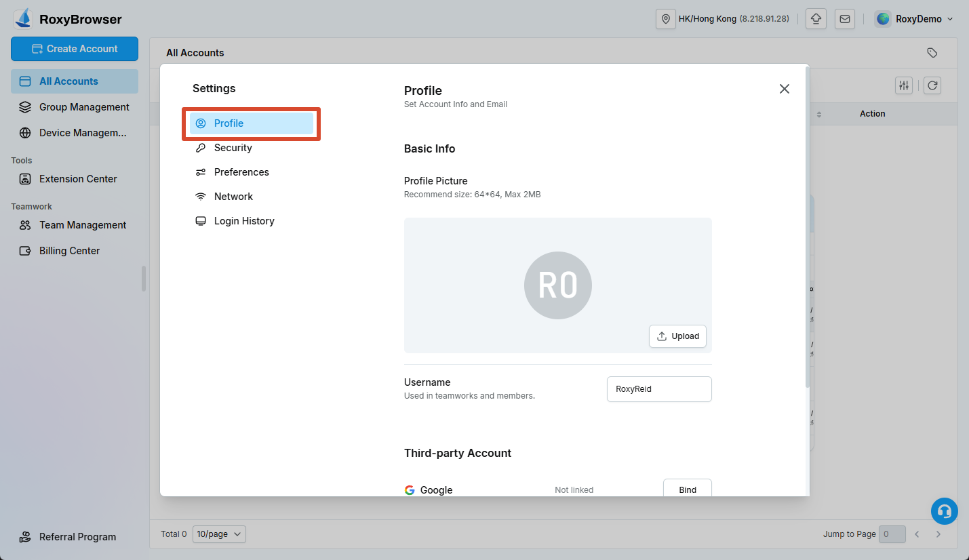Open the Billing Center
Image resolution: width=969 pixels, height=560 pixels.
coord(75,251)
